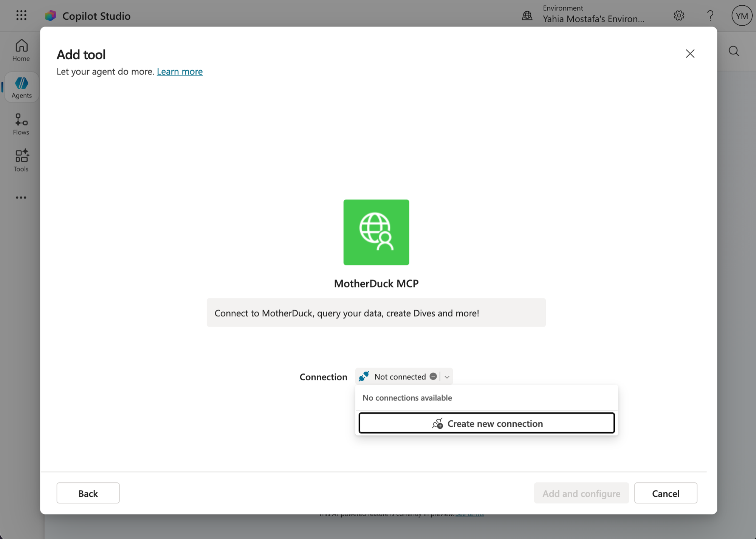This screenshot has height=539, width=756.
Task: Click the MotherDuck MCP title
Action: [x=376, y=283]
